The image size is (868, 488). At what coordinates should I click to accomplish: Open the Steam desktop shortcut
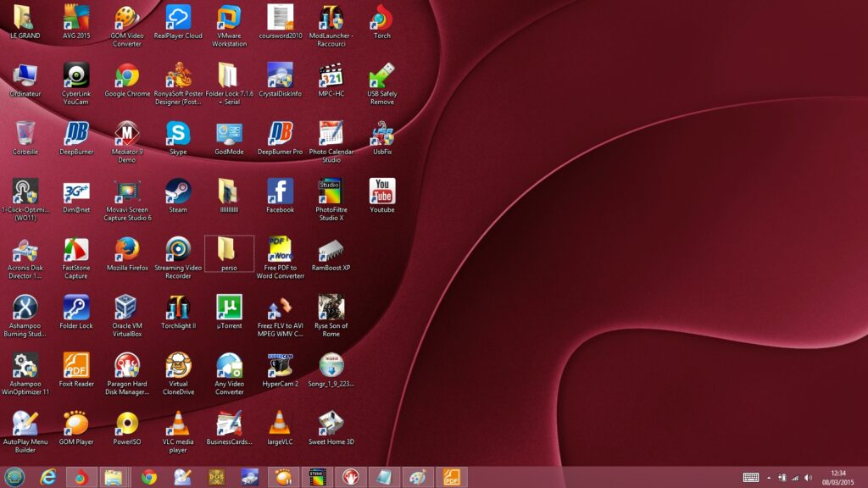[178, 191]
